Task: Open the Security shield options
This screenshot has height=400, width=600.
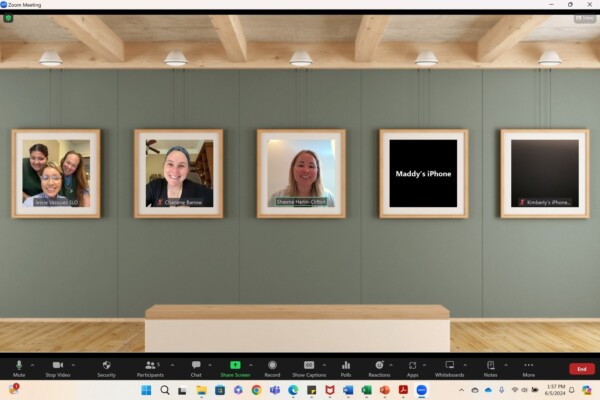Action: pos(106,366)
